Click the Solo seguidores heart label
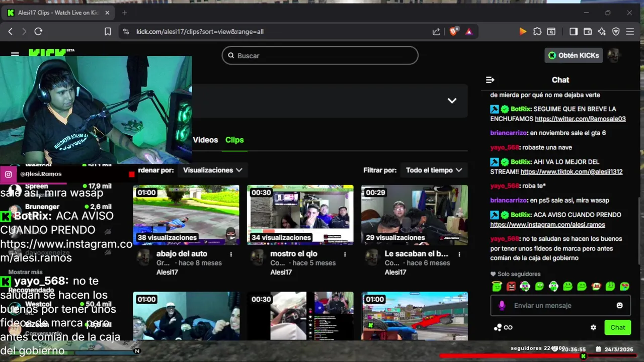The width and height of the screenshot is (644, 362). click(515, 274)
